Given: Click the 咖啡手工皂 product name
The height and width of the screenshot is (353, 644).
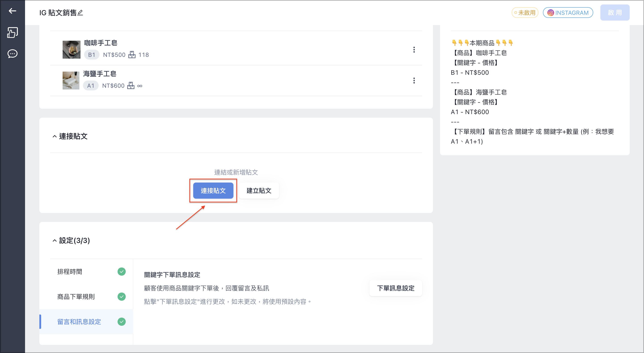Looking at the screenshot, I should coord(100,43).
